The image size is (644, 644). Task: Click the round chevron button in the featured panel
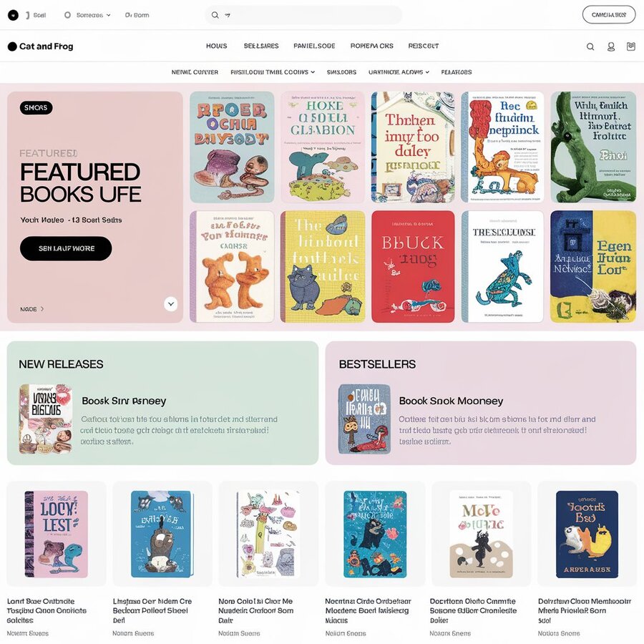[171, 304]
